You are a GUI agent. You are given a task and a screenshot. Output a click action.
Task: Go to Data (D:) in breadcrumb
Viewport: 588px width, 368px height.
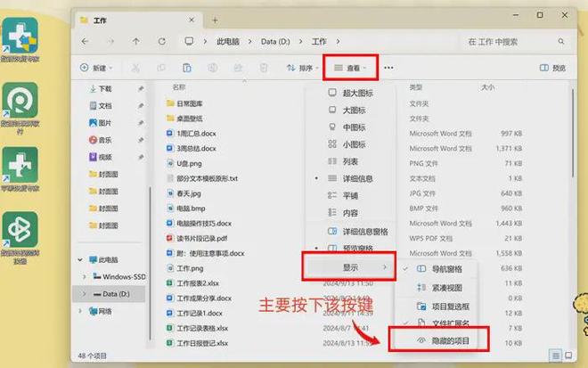coord(275,41)
